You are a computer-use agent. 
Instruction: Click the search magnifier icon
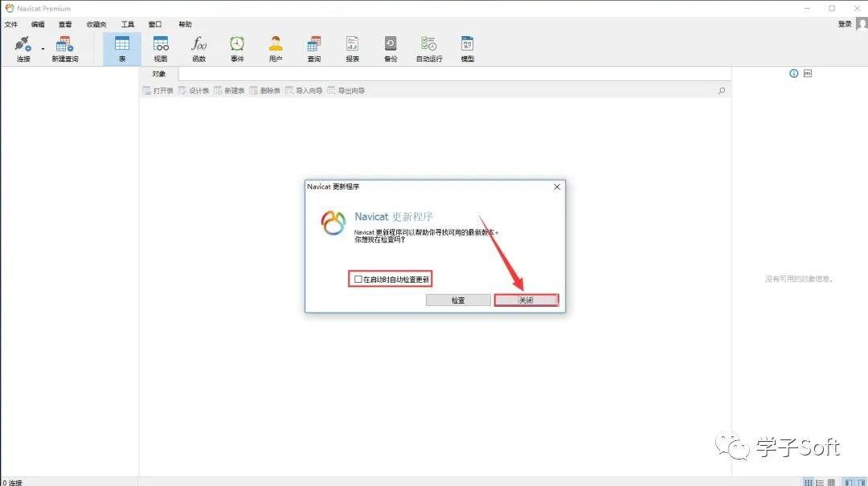pos(721,91)
